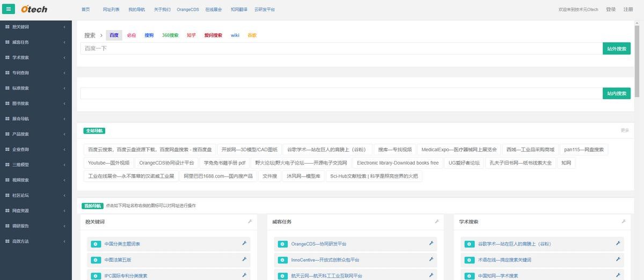The image size is (644, 280).
Task: Expand the 网盘资源 sidebar category
Action: coord(35,211)
